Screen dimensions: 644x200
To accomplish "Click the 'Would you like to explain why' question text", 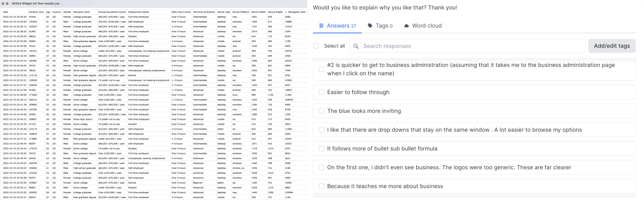I will pos(385,7).
